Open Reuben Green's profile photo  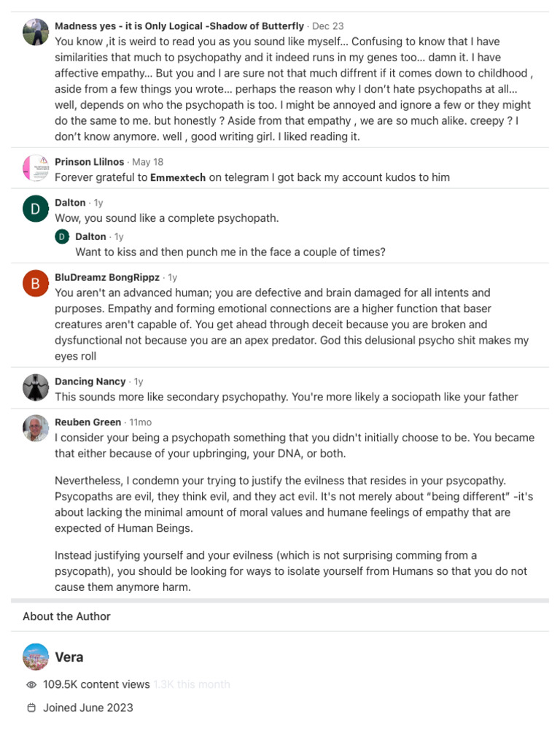[x=36, y=429]
